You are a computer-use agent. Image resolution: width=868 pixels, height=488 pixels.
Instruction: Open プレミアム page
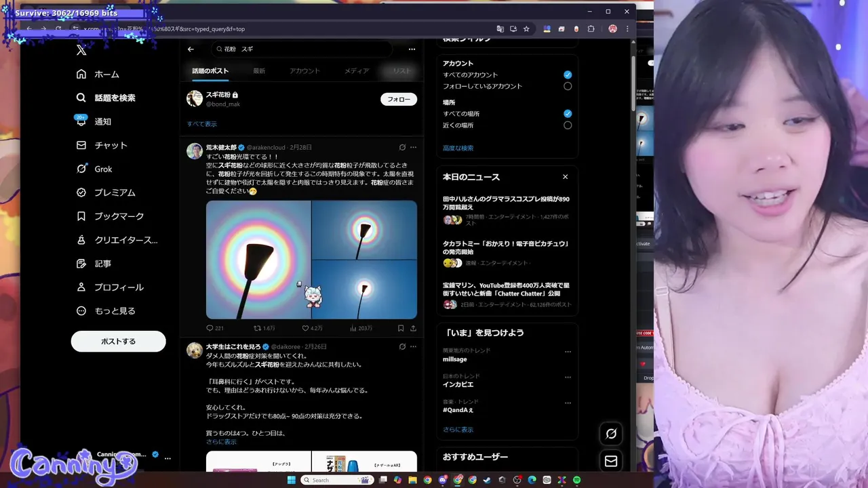[106, 192]
